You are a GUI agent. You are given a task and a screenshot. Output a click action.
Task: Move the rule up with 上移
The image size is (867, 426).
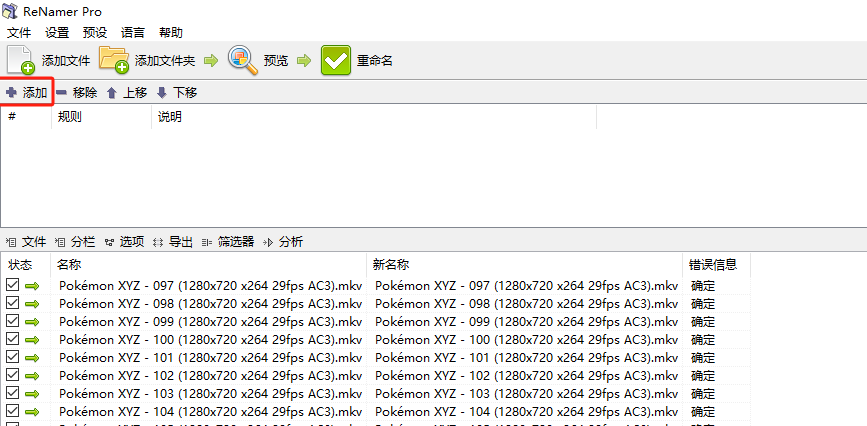tap(127, 93)
